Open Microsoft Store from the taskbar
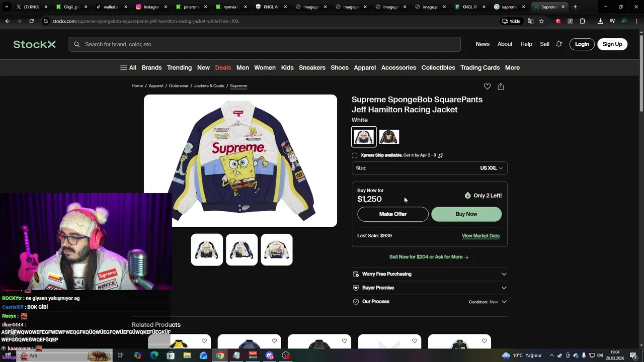Screen dimensions: 644x362 171,355
